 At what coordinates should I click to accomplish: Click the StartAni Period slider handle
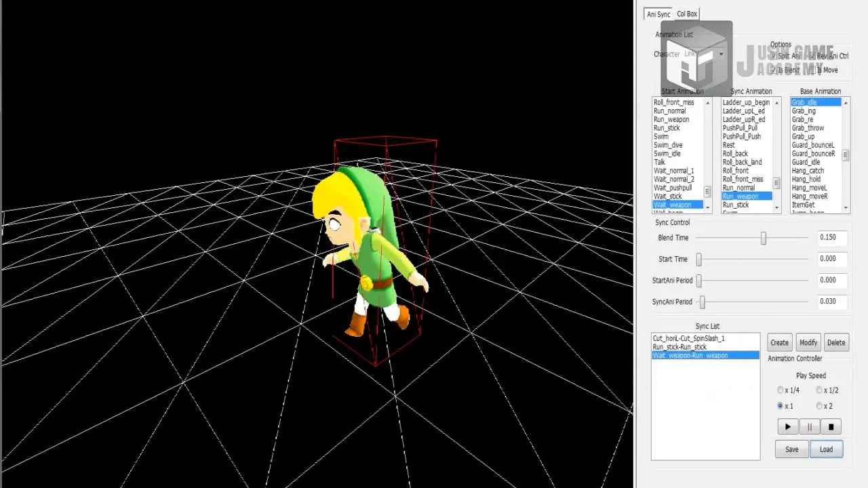click(699, 281)
